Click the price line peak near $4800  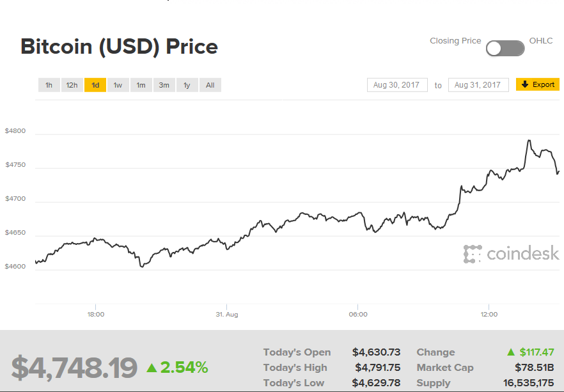(x=529, y=140)
